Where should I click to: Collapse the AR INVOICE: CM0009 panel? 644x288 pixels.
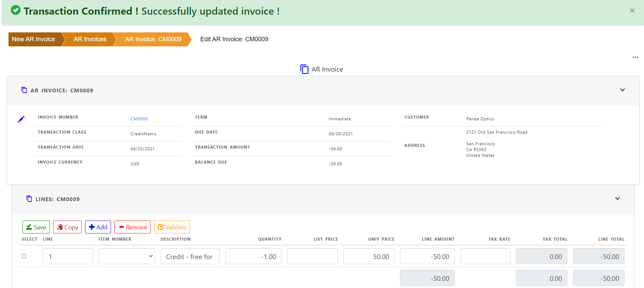click(x=623, y=90)
